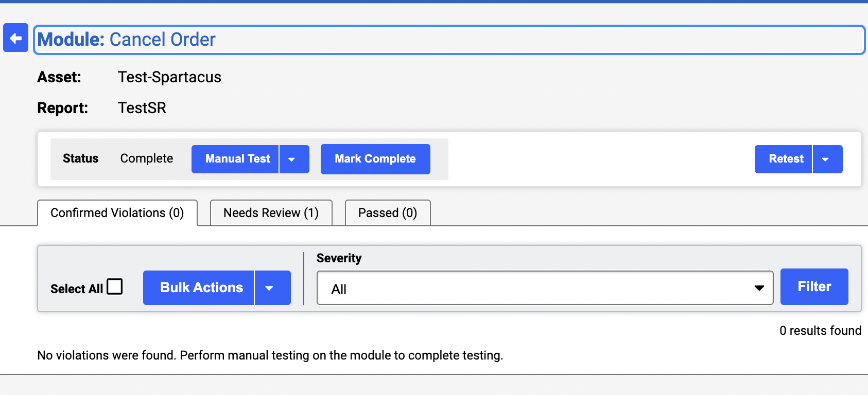The image size is (868, 395).
Task: Open the Retest dropdown arrow
Action: coord(828,159)
